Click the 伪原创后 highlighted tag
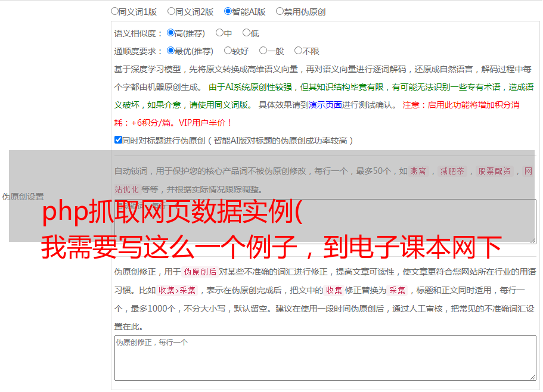The width and height of the screenshot is (543, 392). coord(200,272)
